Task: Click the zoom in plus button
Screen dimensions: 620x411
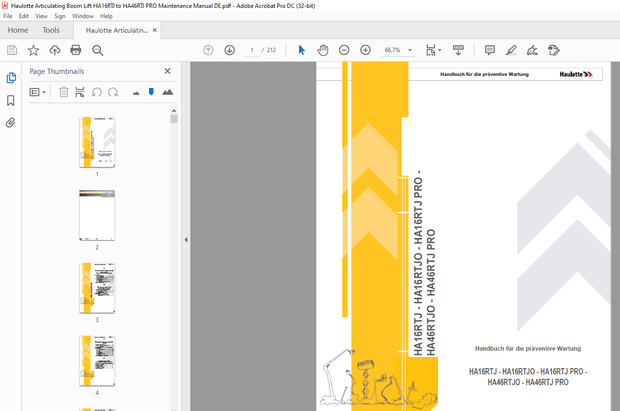Action: [x=365, y=50]
